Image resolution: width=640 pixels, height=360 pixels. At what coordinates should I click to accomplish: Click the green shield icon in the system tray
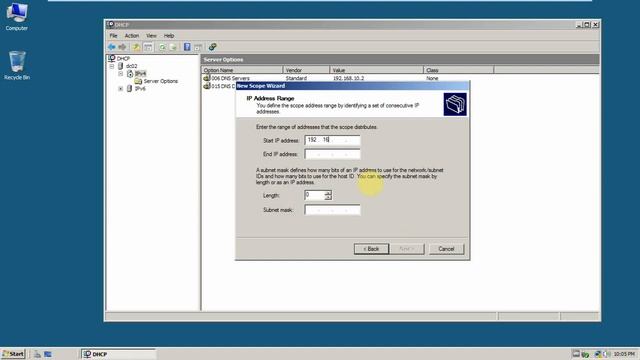(x=585, y=354)
